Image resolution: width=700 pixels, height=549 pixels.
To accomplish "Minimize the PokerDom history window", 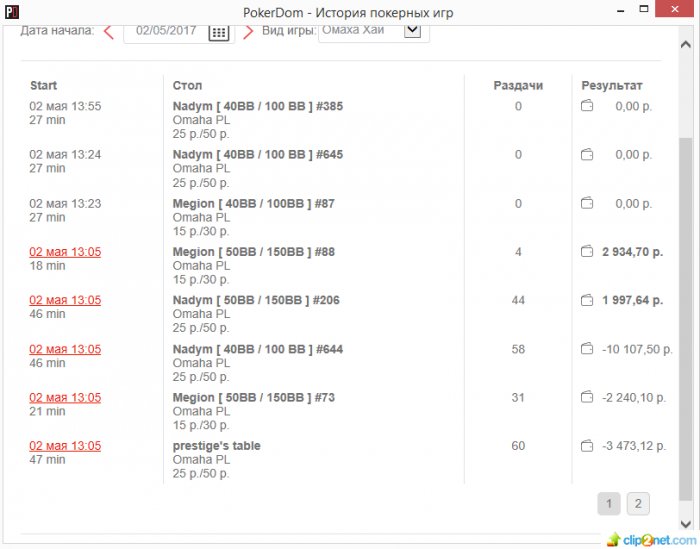I will click(x=621, y=10).
